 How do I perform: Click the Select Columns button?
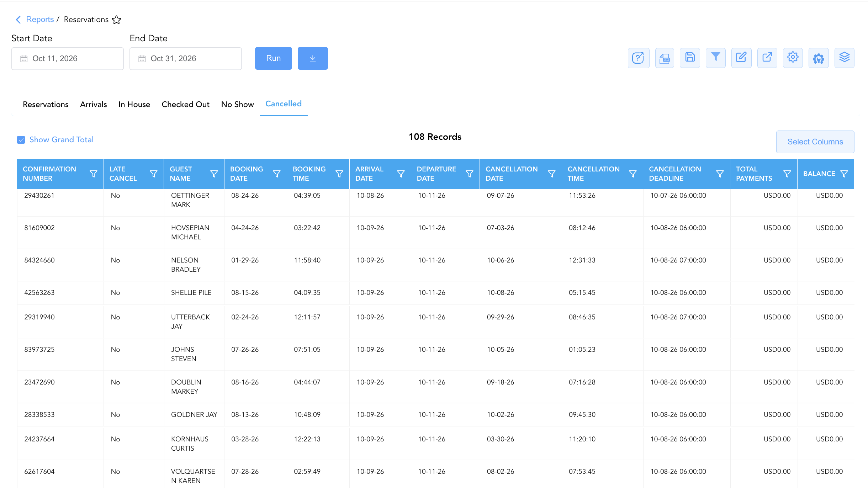(815, 142)
